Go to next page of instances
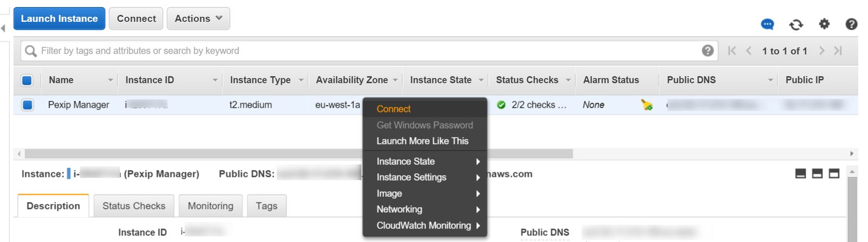 [822, 50]
